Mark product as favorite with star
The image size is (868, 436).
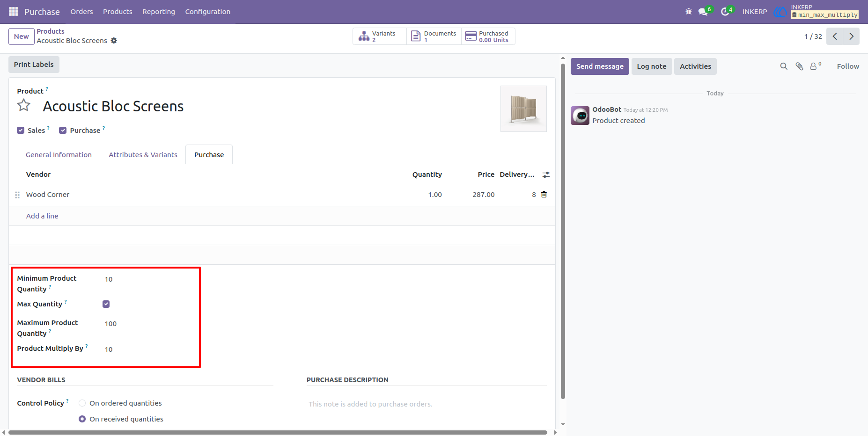(24, 106)
